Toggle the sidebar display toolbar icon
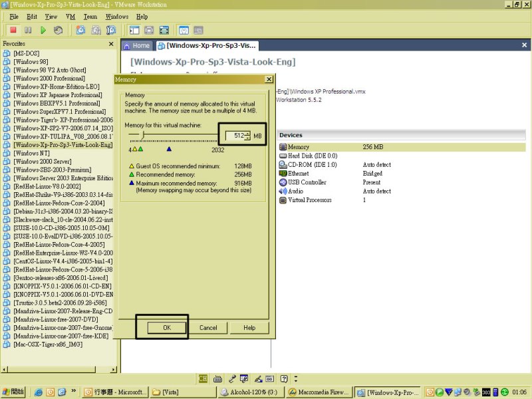Screen dimensions: 532x399 pyautogui.click(x=134, y=30)
